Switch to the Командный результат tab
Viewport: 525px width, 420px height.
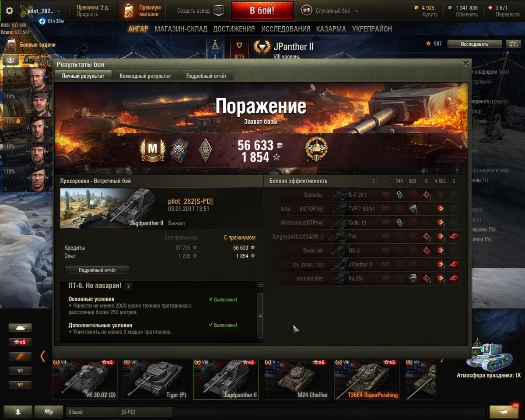145,76
